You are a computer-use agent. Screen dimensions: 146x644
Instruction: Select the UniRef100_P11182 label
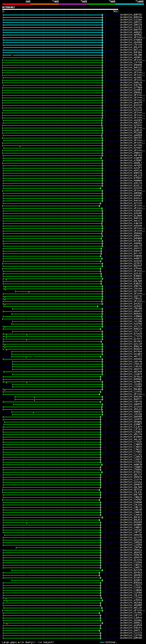pyautogui.click(x=131, y=70)
